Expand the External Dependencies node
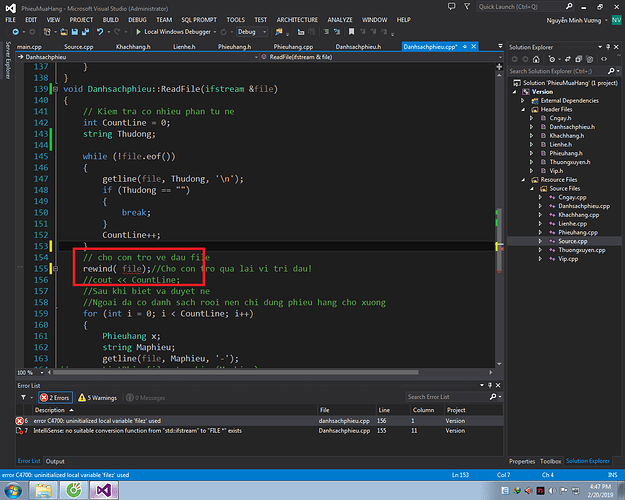Viewport: 625px width, 500px height. point(523,101)
